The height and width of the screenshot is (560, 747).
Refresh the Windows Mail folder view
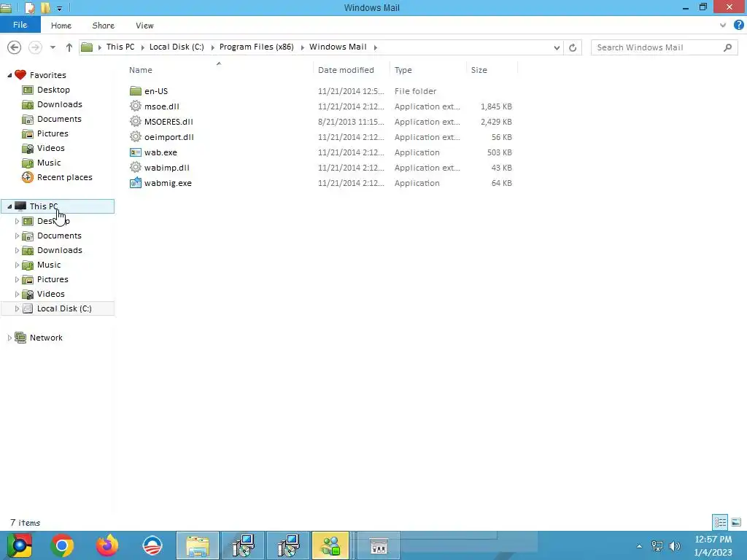pos(573,47)
